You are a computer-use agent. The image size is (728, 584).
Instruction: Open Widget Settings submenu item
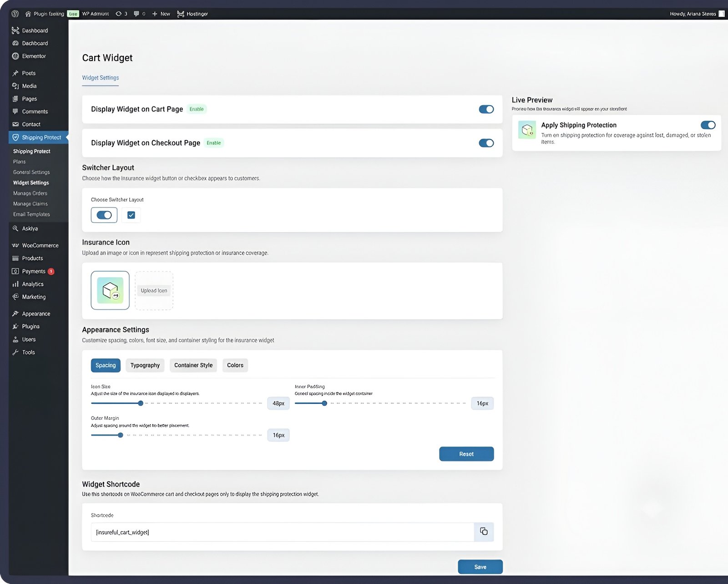[31, 183]
